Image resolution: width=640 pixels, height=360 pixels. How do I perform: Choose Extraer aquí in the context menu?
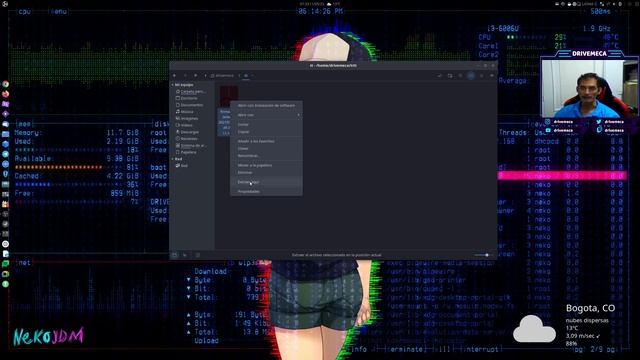point(266,182)
